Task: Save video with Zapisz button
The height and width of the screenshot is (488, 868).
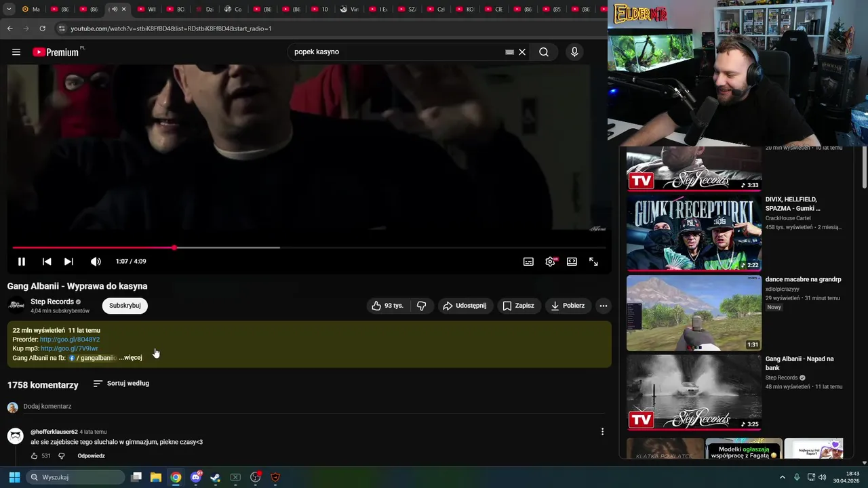Action: [518, 306]
